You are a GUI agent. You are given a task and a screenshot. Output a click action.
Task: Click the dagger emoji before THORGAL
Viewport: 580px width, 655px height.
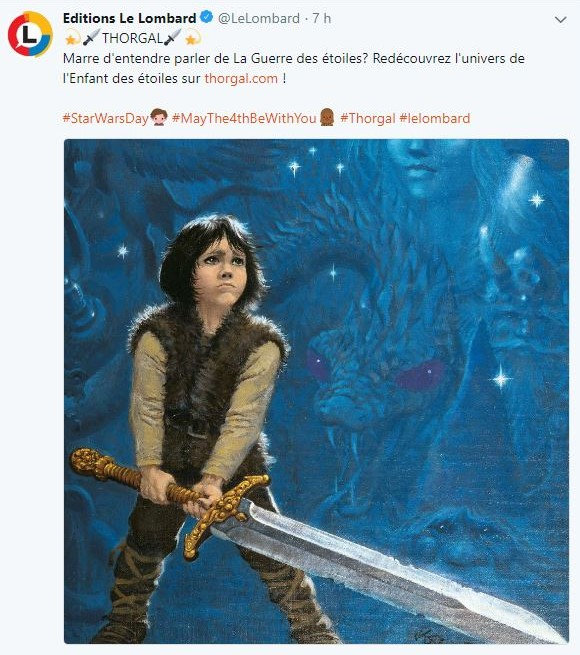[x=92, y=38]
